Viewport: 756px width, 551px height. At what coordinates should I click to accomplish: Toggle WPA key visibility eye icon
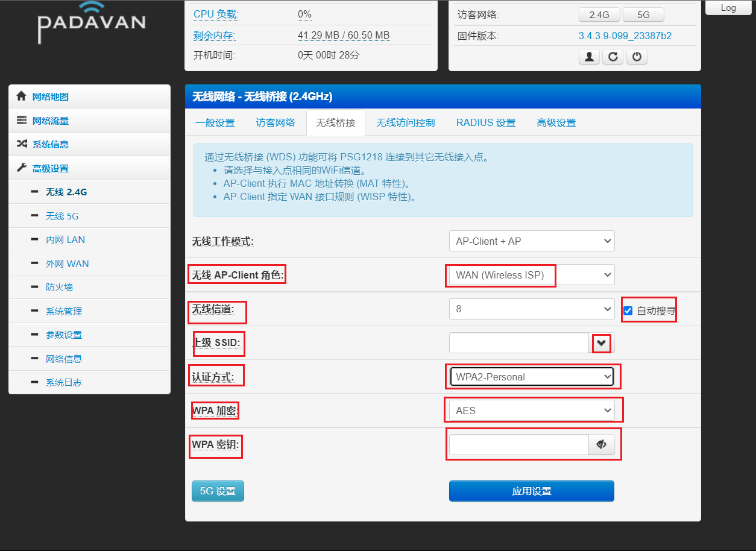tap(601, 444)
